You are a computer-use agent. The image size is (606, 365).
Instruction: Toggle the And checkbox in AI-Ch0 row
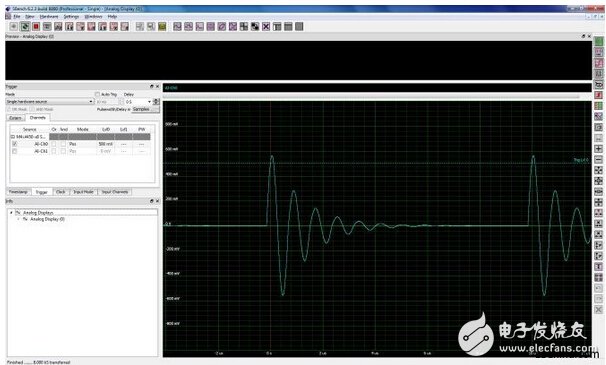pyautogui.click(x=63, y=143)
